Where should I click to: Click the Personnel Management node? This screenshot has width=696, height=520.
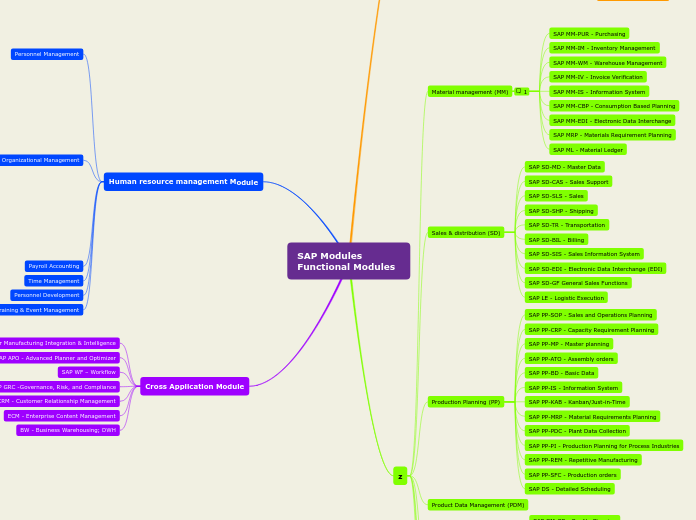coord(47,54)
